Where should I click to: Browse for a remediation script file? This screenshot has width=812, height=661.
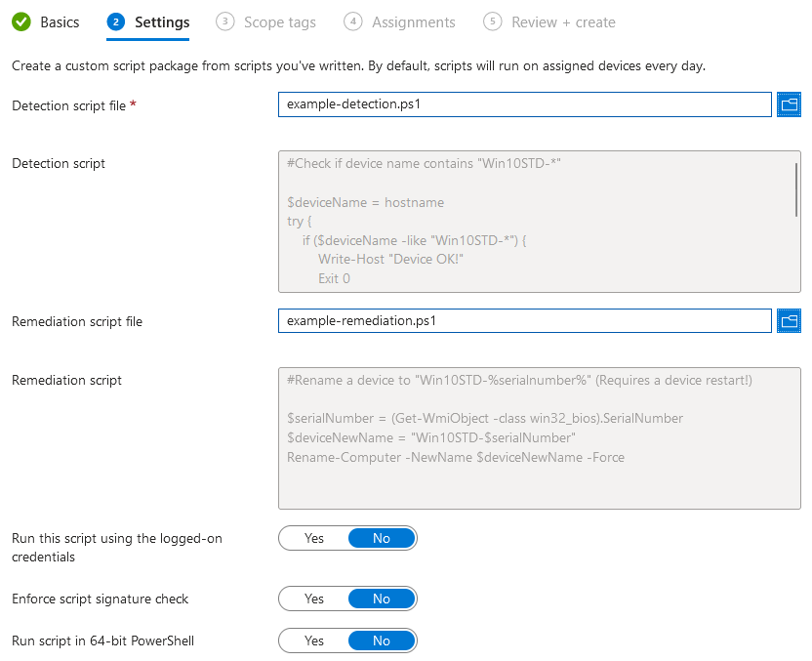[x=789, y=321]
